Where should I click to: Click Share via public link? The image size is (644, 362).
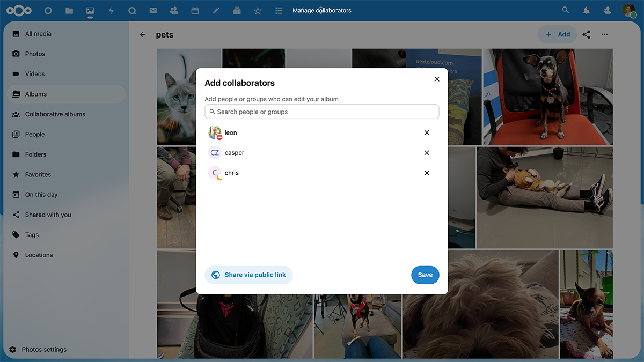[x=248, y=275]
